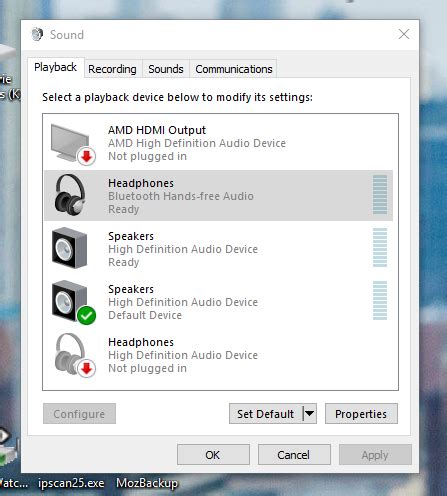
Task: Close the Sound dialog window
Action: 404,34
